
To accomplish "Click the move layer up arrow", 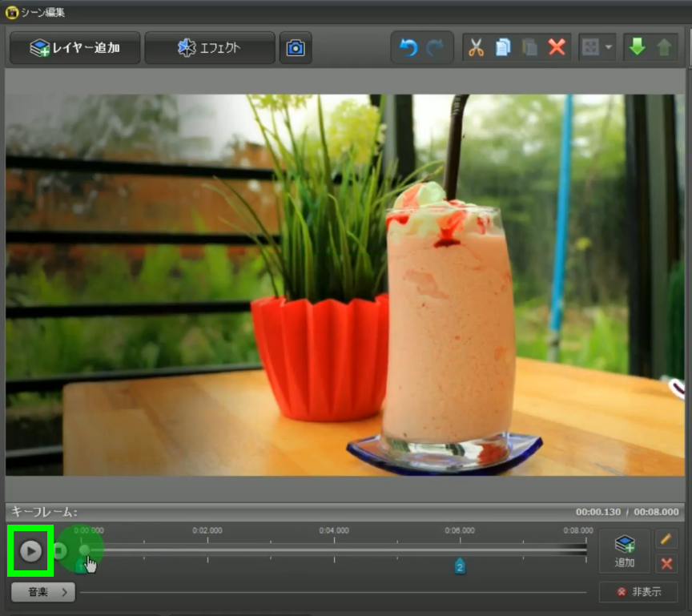I will (x=663, y=48).
